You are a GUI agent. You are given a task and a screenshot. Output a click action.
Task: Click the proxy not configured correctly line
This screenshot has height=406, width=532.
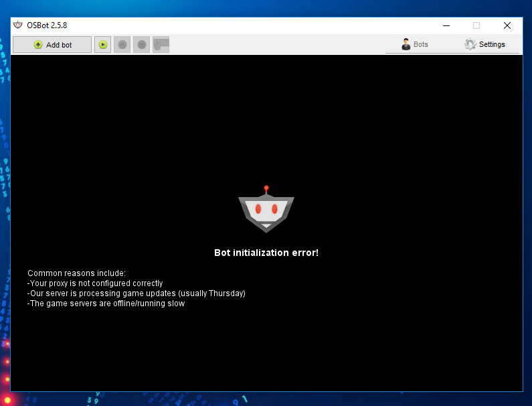coord(95,283)
